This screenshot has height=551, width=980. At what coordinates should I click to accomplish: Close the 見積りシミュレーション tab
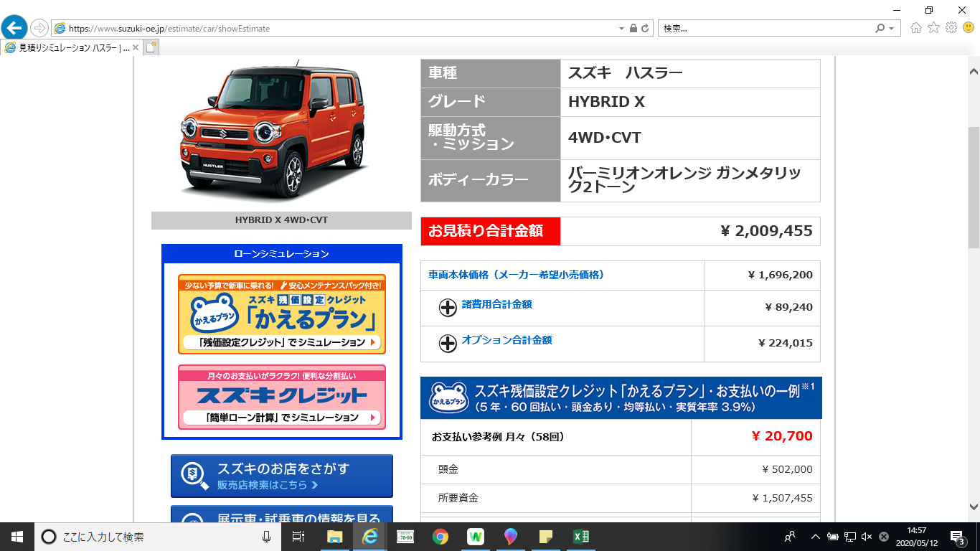(136, 47)
